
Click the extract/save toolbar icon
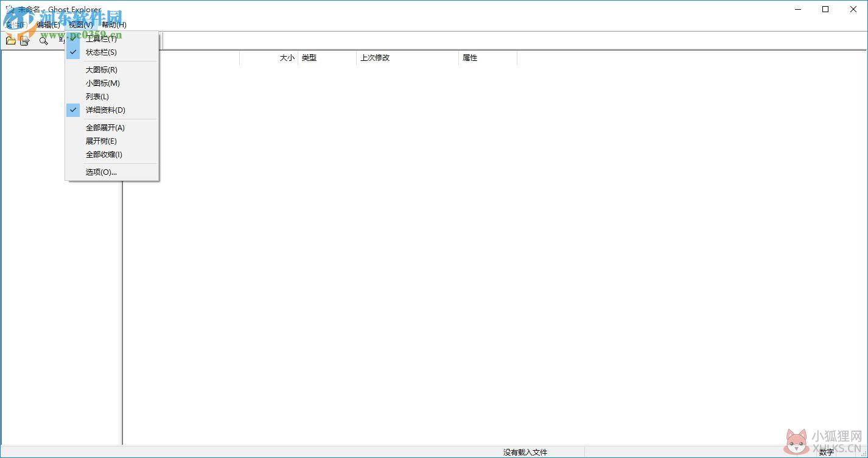(25, 41)
